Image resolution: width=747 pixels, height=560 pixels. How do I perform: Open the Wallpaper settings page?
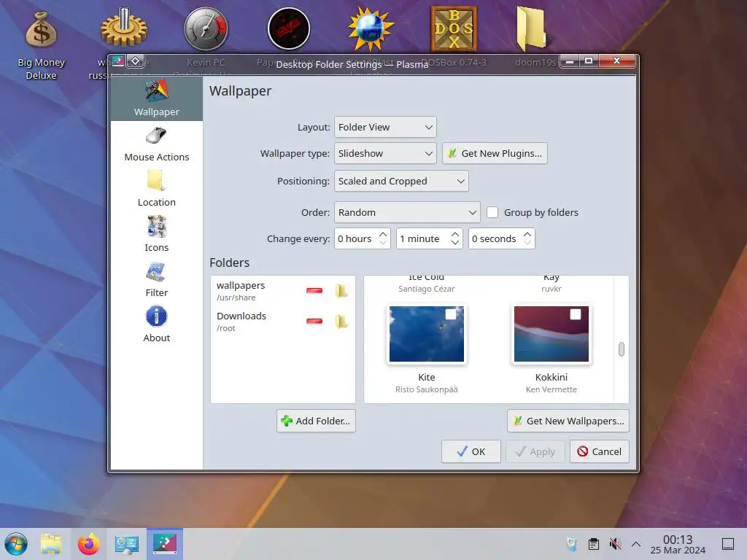pyautogui.click(x=156, y=98)
